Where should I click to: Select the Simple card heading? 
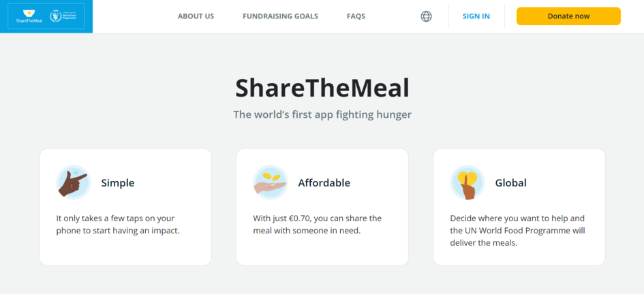tap(117, 182)
